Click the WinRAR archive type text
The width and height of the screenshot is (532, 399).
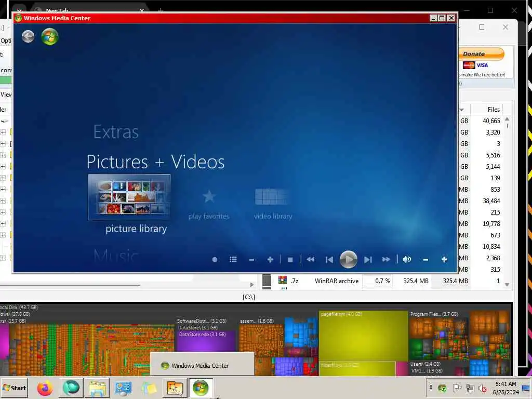336,281
